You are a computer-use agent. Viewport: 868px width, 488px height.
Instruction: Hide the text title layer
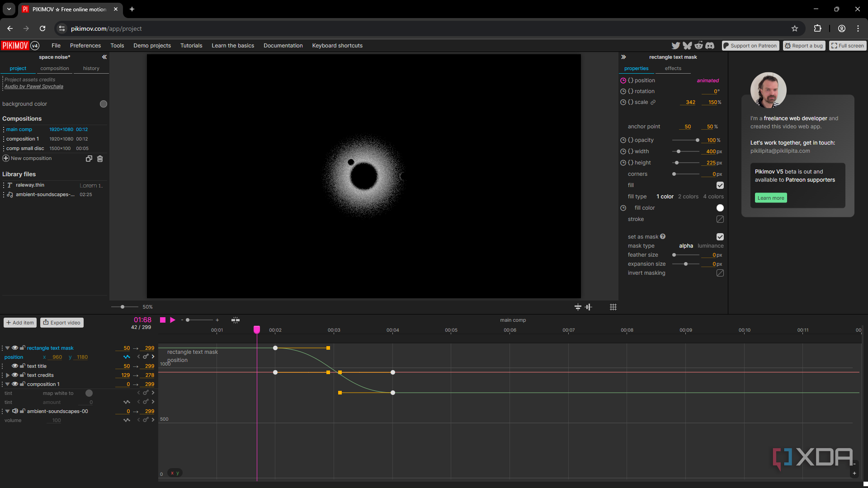click(x=15, y=366)
